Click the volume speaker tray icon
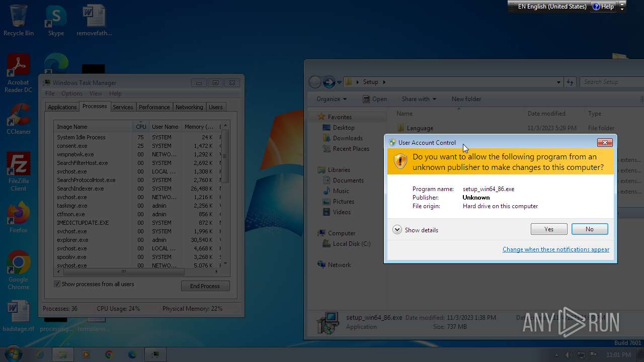 click(569, 355)
